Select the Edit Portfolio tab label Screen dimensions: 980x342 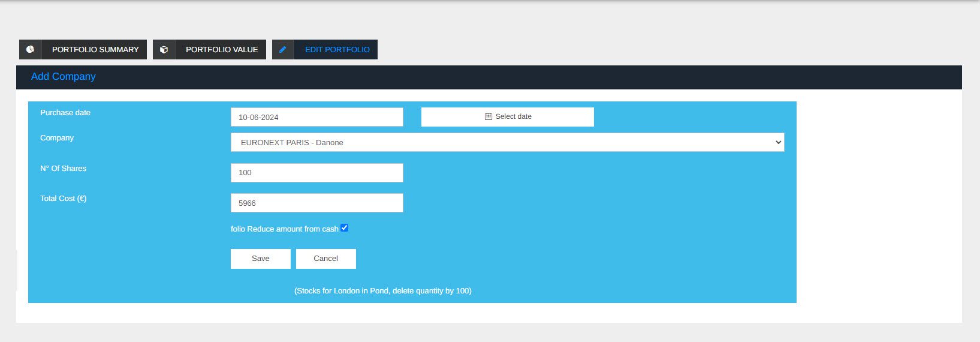pos(337,50)
